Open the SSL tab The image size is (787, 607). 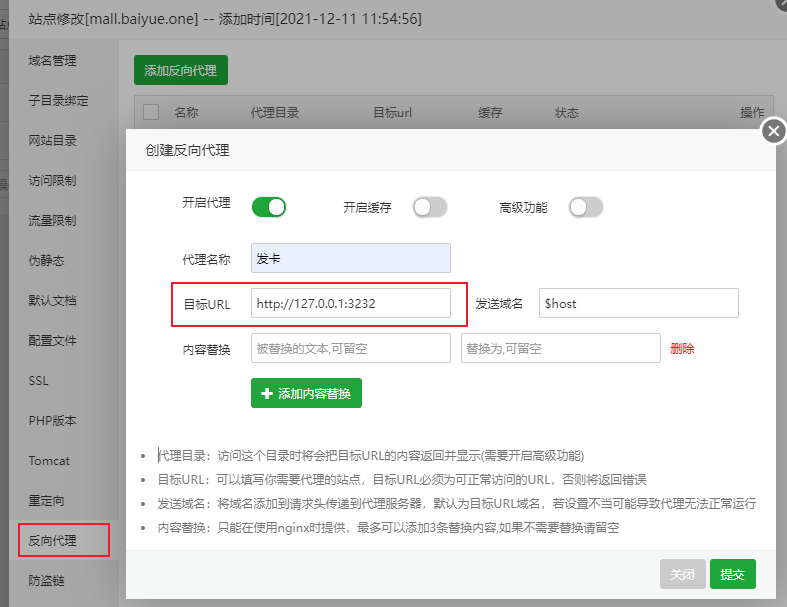(x=39, y=381)
